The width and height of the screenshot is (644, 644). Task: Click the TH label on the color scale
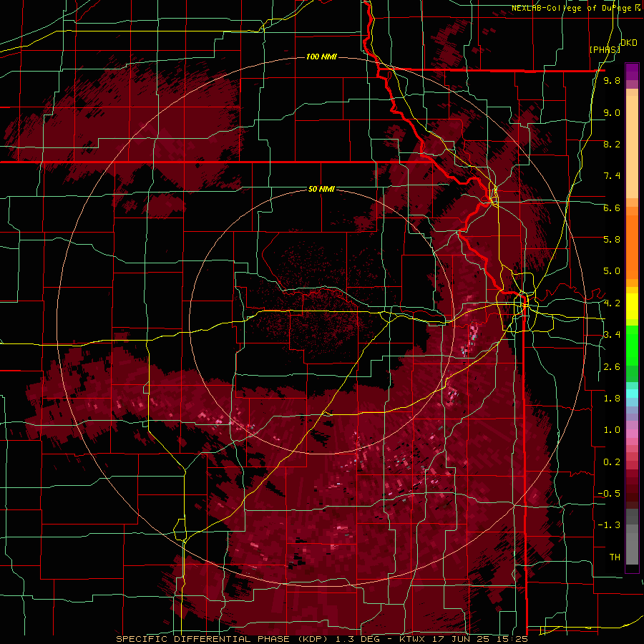tap(615, 557)
